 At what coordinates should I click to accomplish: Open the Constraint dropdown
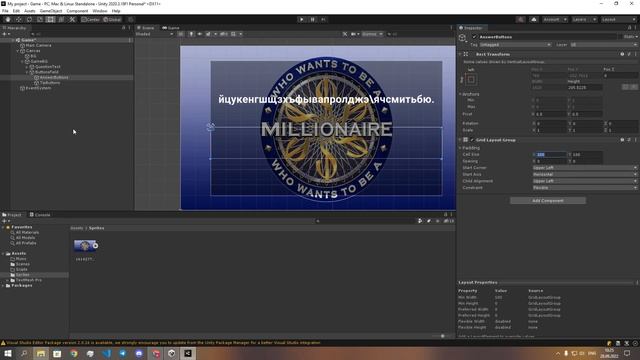tap(585, 187)
